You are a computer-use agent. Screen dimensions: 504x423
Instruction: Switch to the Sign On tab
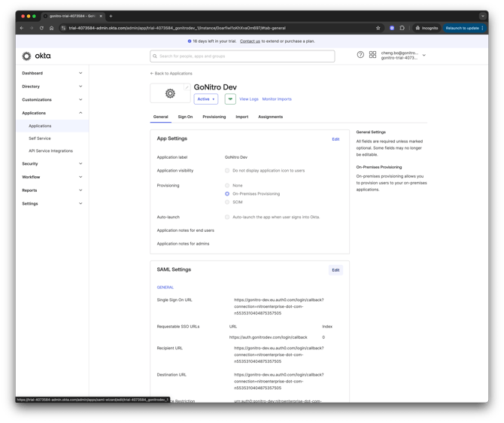pos(185,117)
